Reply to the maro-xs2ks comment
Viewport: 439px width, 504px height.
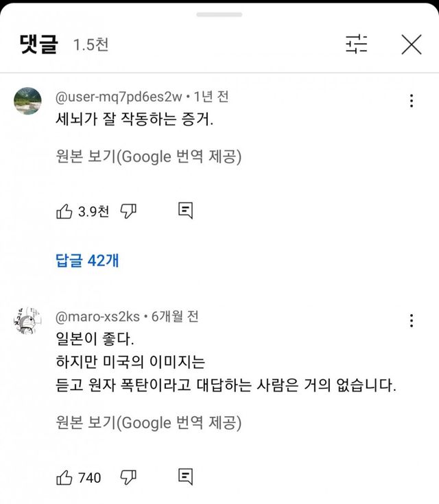pos(185,476)
